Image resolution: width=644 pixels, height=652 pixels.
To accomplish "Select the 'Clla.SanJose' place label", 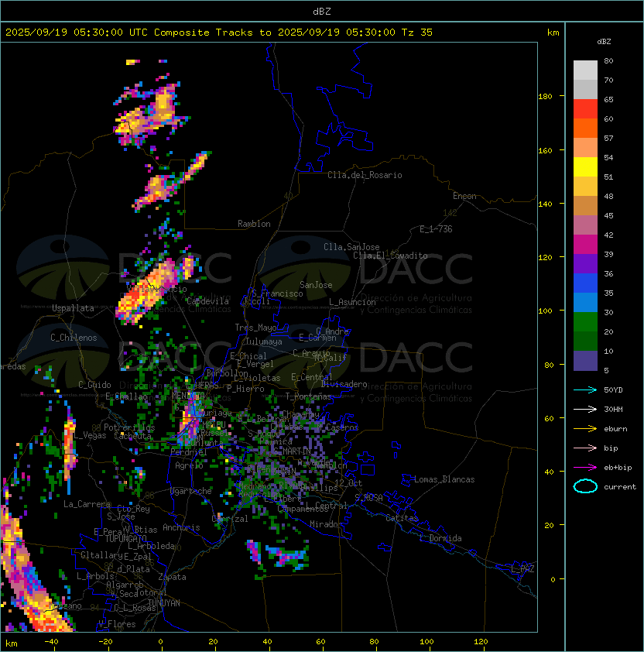I will [351, 247].
